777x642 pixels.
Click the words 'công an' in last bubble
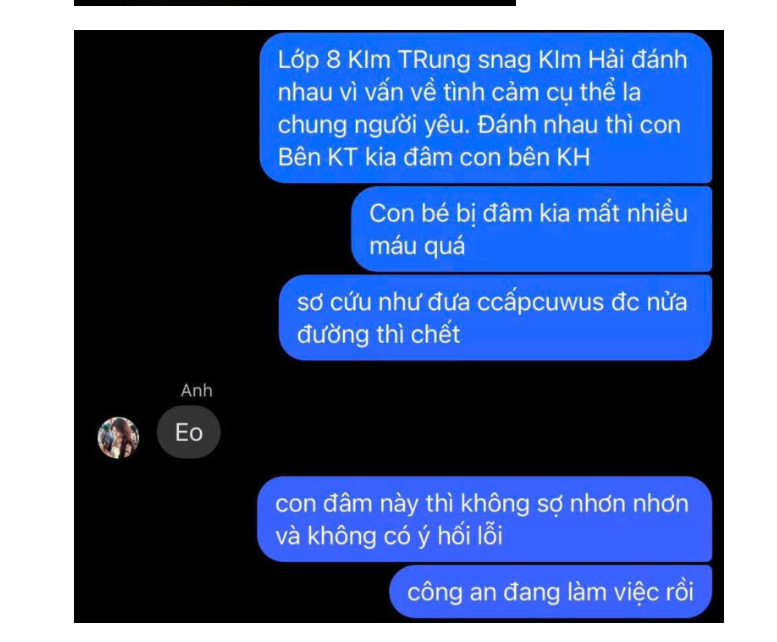[x=452, y=592]
